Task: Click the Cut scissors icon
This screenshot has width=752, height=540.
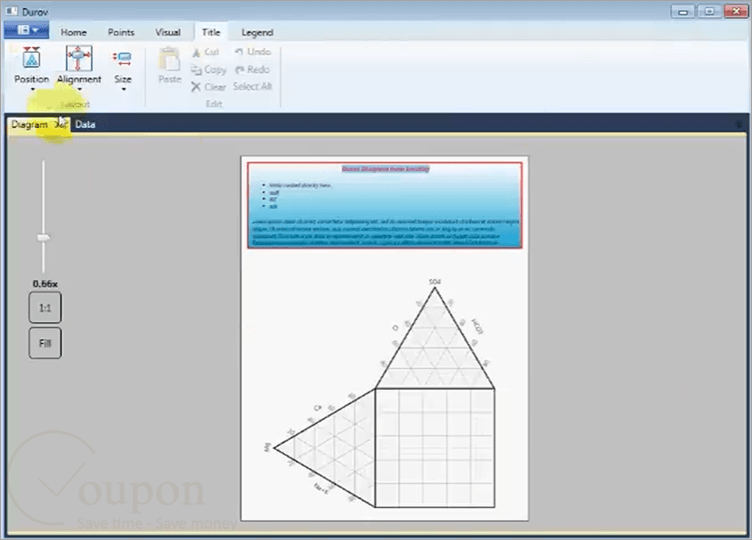Action: pos(196,52)
